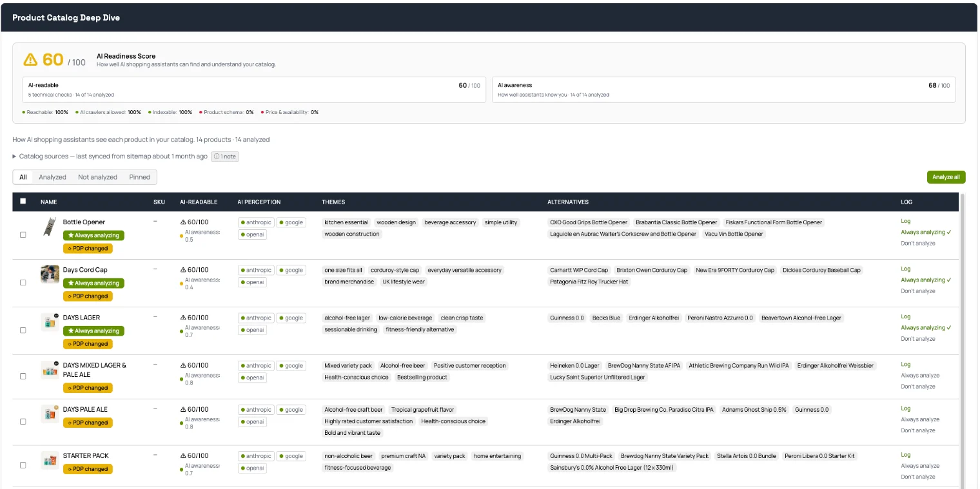The height and width of the screenshot is (489, 980).
Task: Click the 'Carhartt WIP Cord Cap' alternative tag
Action: point(579,270)
